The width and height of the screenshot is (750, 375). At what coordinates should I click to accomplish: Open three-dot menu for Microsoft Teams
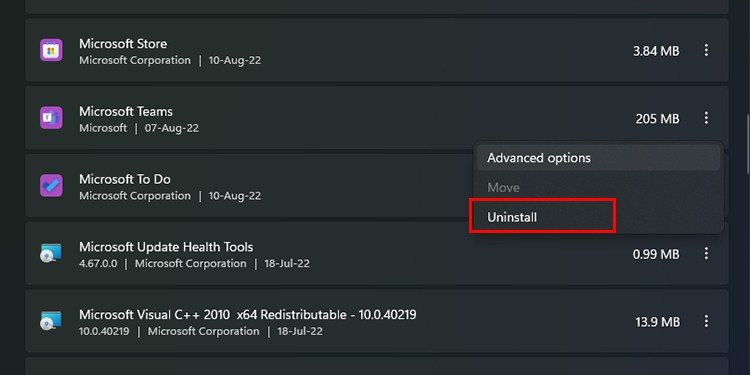click(x=706, y=118)
